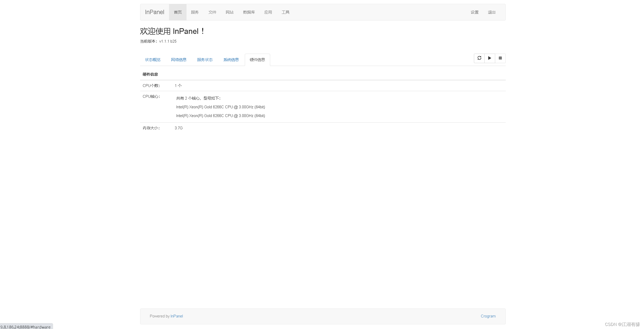This screenshot has height=329, width=644.
Task: Click the refresh icon button
Action: [x=479, y=58]
